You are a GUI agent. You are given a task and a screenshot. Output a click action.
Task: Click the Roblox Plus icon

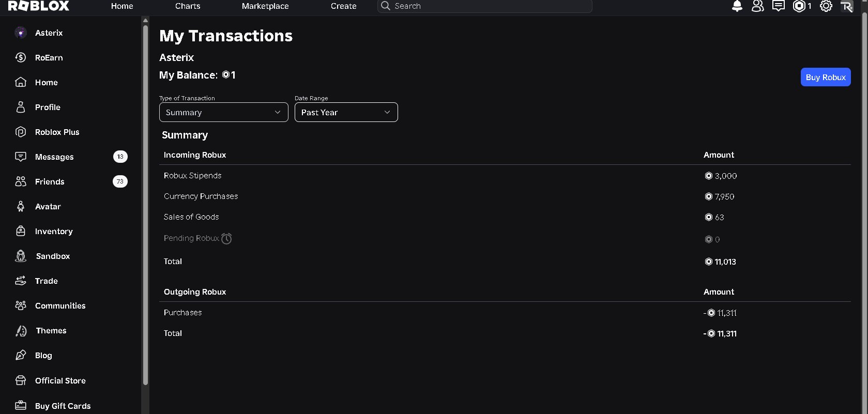[x=21, y=132]
